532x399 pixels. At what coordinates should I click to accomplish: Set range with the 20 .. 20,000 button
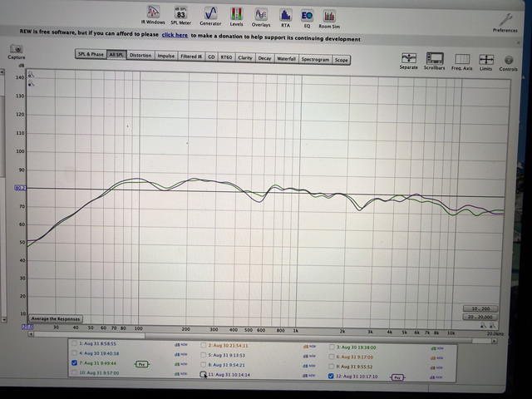(480, 317)
